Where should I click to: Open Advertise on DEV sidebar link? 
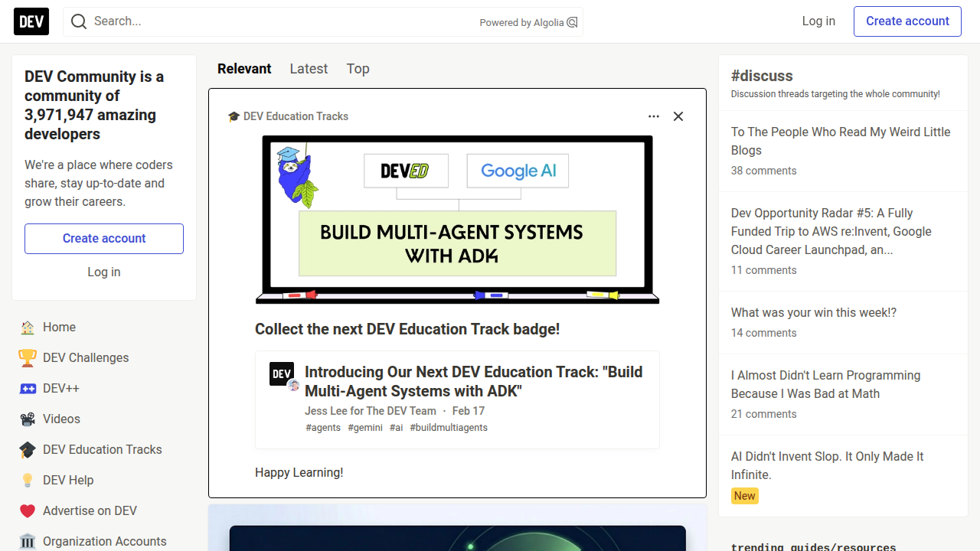pyautogui.click(x=104, y=511)
